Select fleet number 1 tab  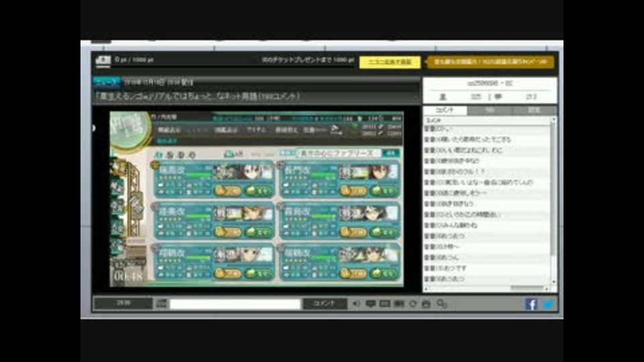coord(158,155)
